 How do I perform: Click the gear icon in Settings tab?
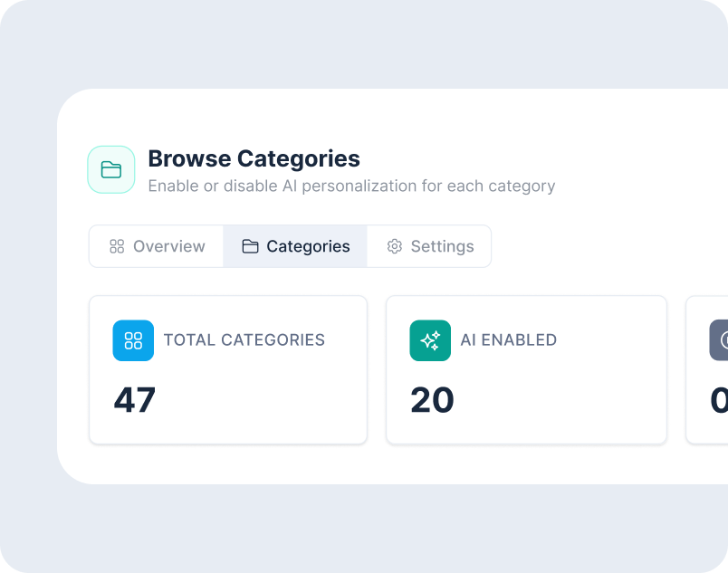(x=394, y=246)
